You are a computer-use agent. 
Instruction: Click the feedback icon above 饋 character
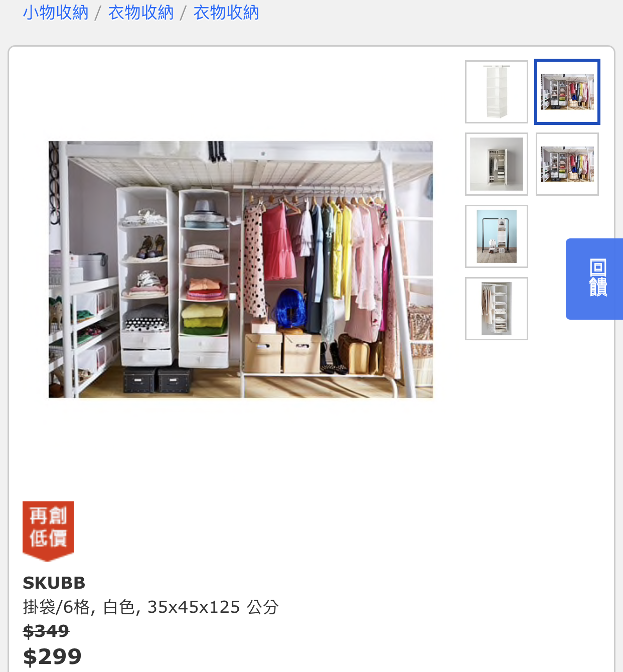598,267
